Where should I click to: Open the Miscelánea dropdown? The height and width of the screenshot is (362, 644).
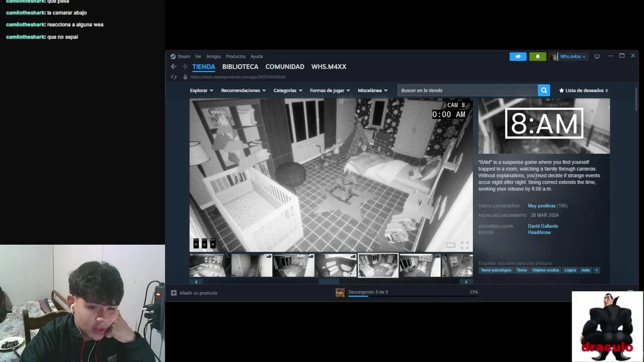(x=372, y=90)
